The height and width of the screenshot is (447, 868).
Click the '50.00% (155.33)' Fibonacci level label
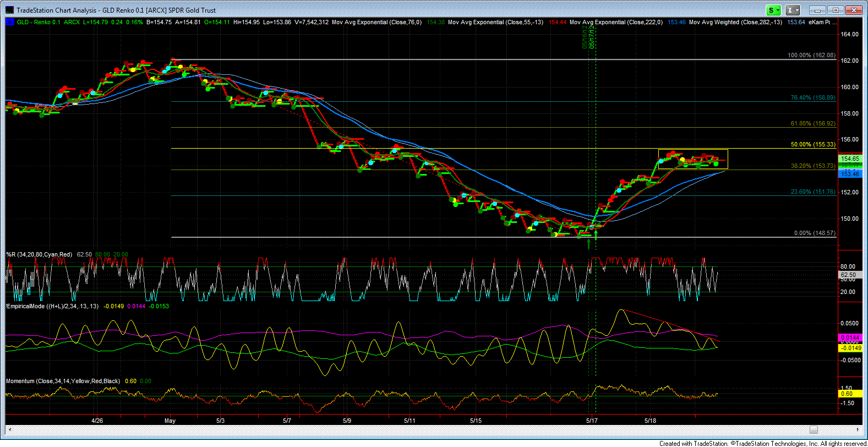(813, 144)
